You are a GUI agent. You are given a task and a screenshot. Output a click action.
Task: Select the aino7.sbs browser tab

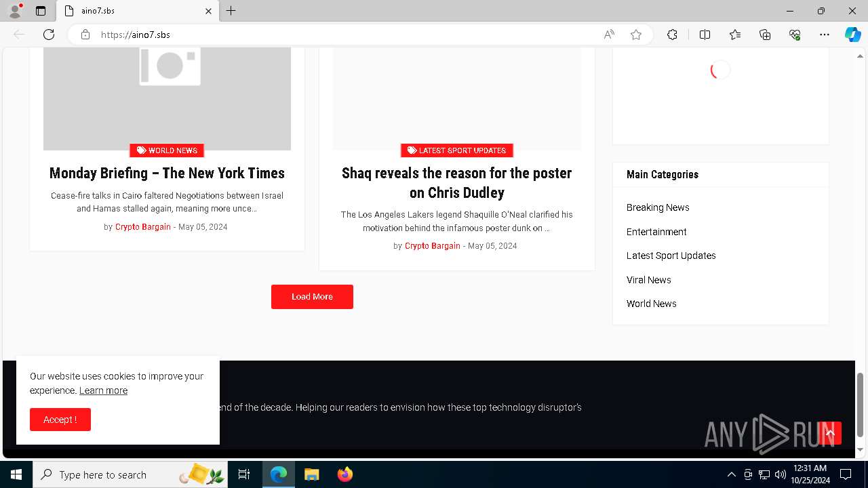(x=138, y=11)
